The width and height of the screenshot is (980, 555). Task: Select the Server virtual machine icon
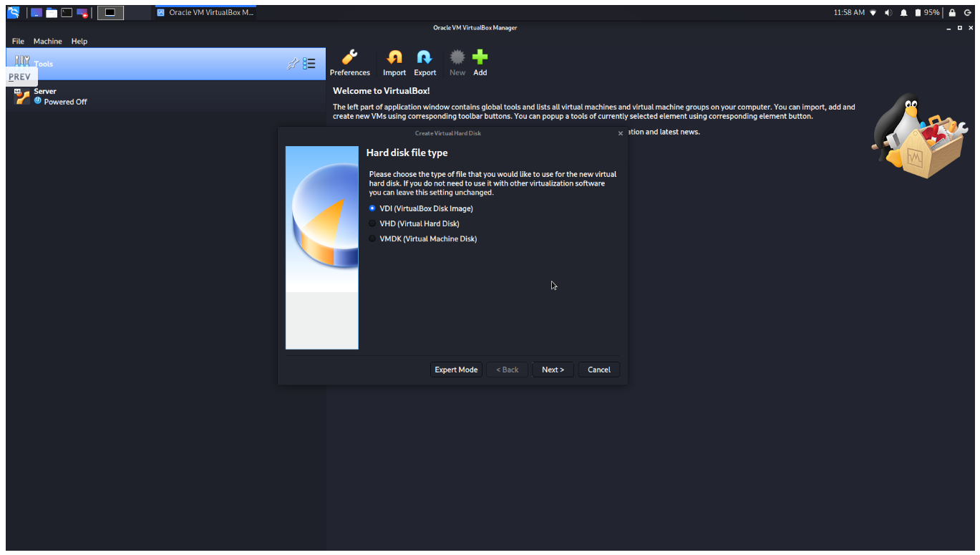(x=21, y=96)
